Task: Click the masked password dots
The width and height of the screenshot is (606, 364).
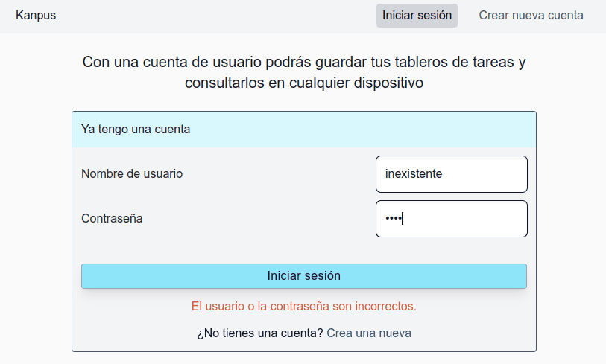Action: pyautogui.click(x=393, y=219)
